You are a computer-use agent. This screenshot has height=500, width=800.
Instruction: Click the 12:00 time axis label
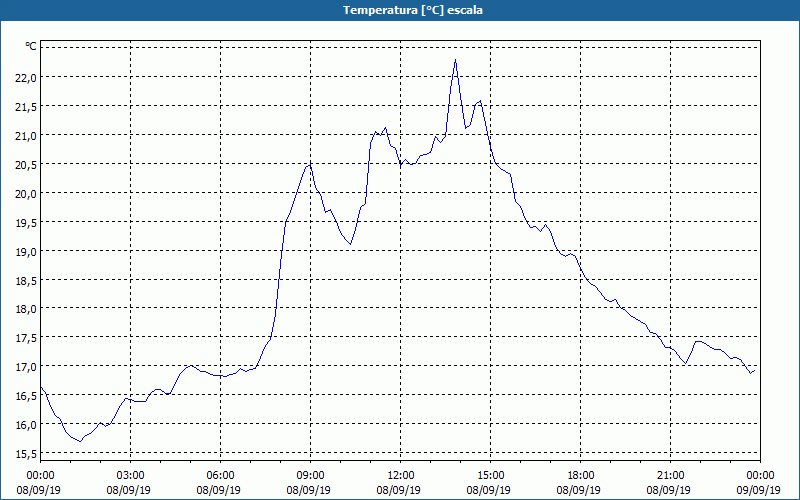click(401, 476)
